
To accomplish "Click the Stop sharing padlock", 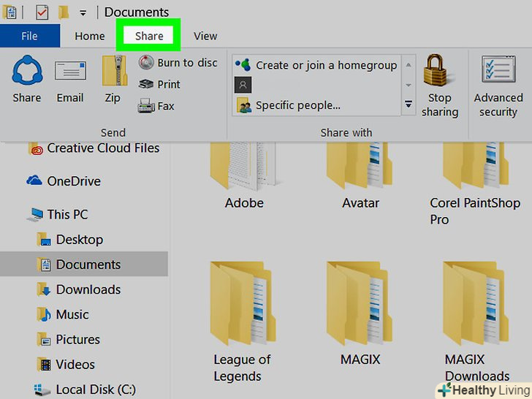I will click(440, 85).
